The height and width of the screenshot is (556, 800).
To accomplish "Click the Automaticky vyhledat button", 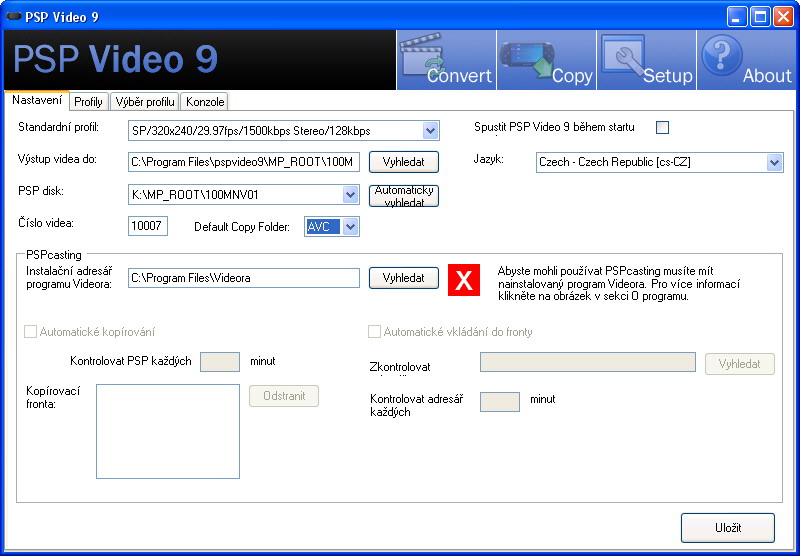I will (x=404, y=195).
